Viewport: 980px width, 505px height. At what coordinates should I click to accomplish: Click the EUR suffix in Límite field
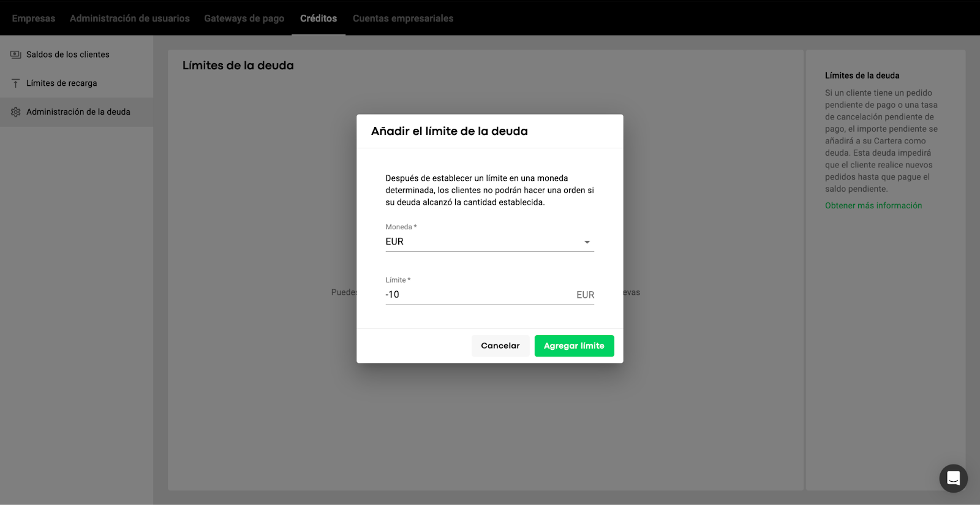[x=586, y=295]
